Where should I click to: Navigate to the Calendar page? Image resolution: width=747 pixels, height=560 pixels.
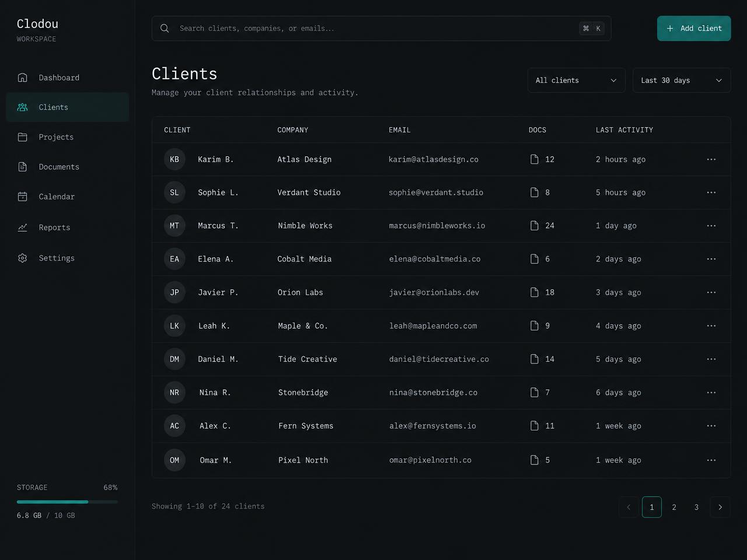pyautogui.click(x=68, y=197)
